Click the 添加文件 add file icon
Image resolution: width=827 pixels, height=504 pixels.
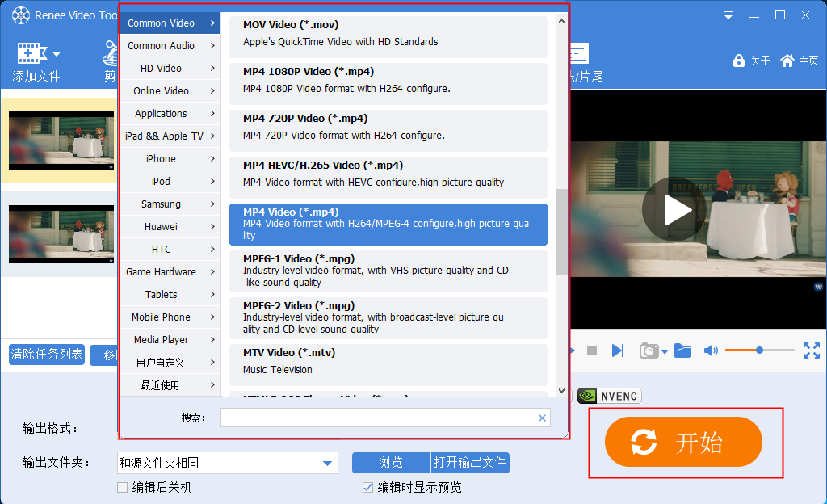[31, 54]
